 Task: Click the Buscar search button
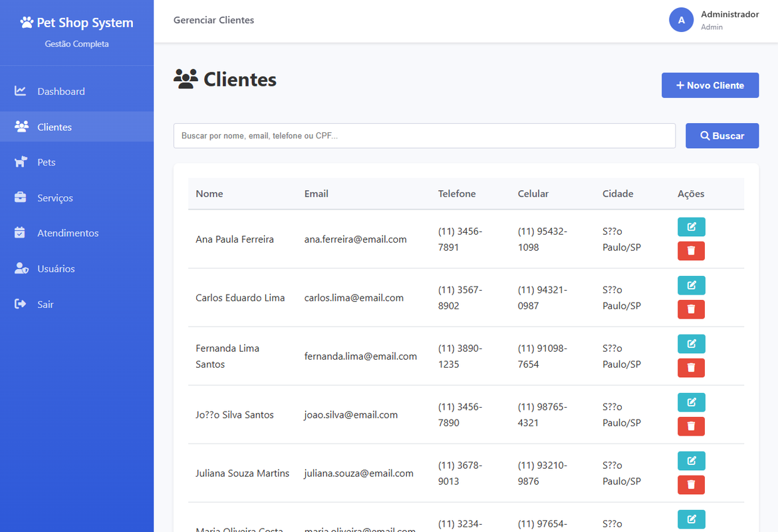pyautogui.click(x=722, y=136)
